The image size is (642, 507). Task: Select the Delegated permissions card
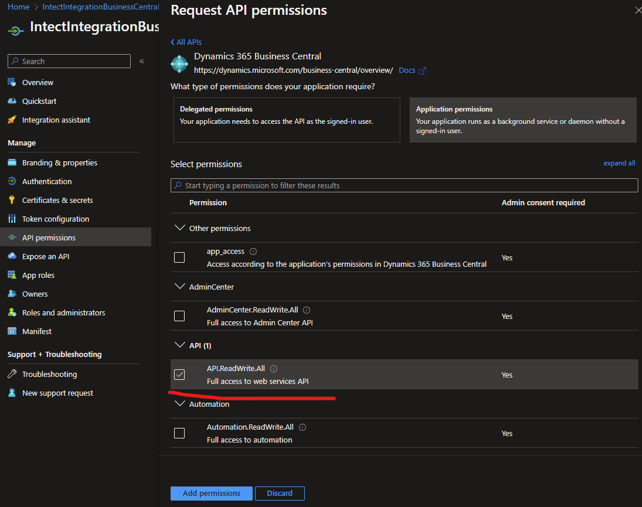287,120
